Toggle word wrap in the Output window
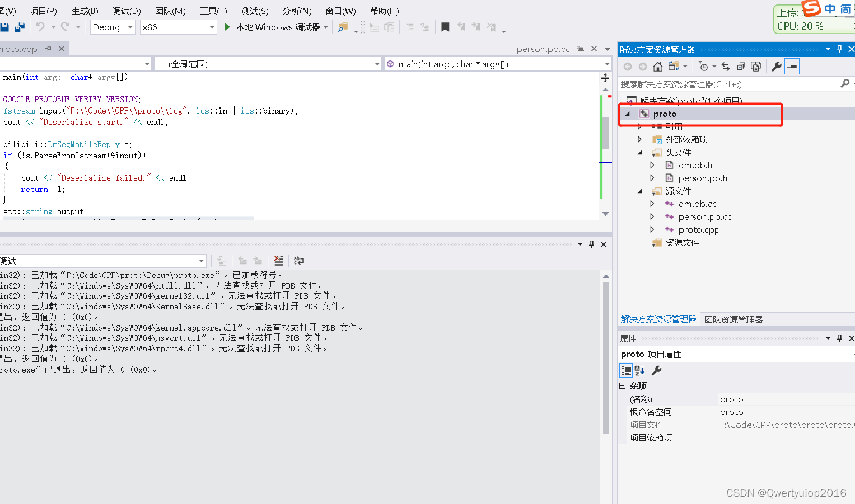The image size is (855, 504). pyautogui.click(x=299, y=261)
